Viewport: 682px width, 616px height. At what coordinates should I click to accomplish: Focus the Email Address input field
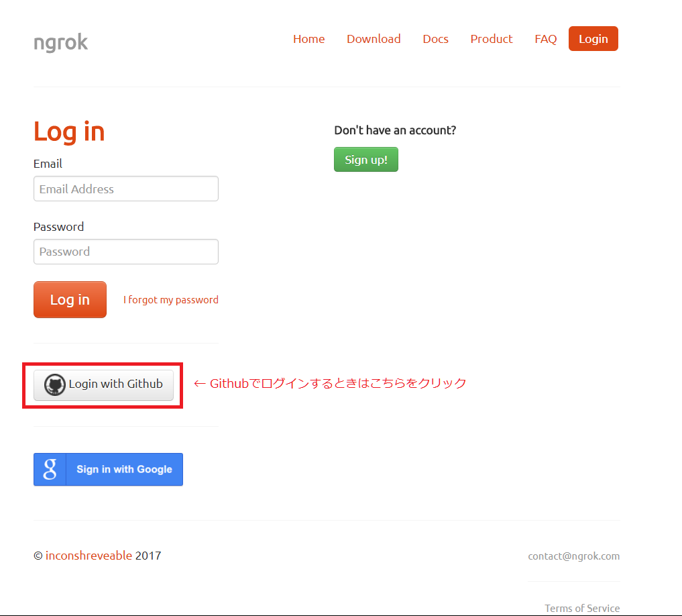coord(126,189)
